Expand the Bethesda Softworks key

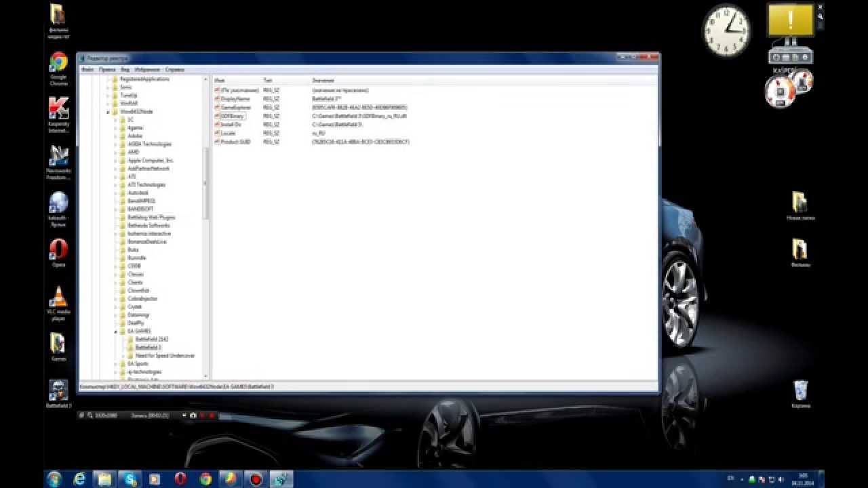(x=116, y=226)
